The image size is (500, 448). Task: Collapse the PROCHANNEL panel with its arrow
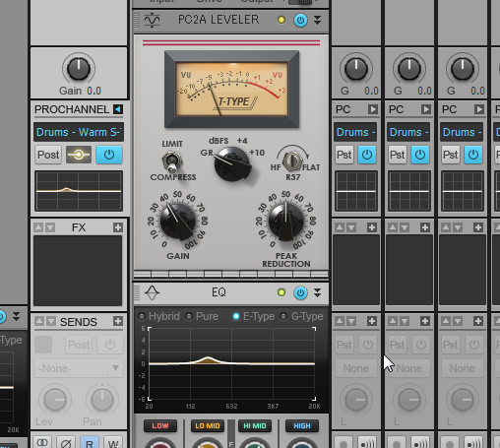(118, 109)
